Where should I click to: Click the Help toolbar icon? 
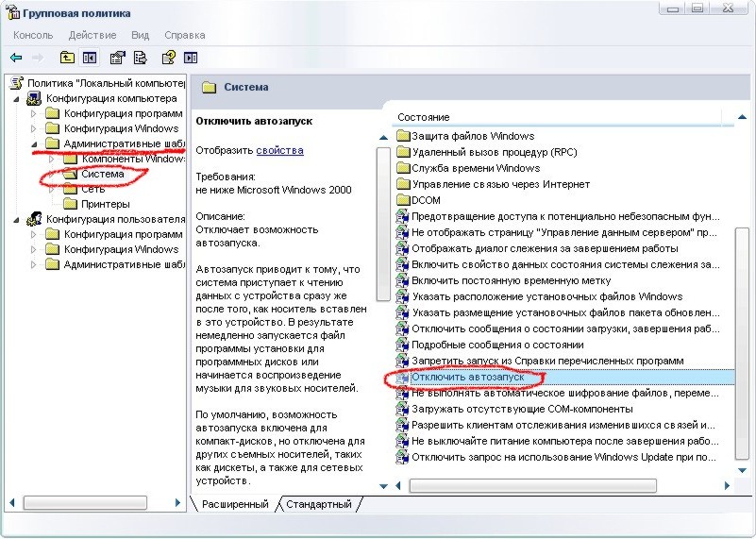coord(168,58)
